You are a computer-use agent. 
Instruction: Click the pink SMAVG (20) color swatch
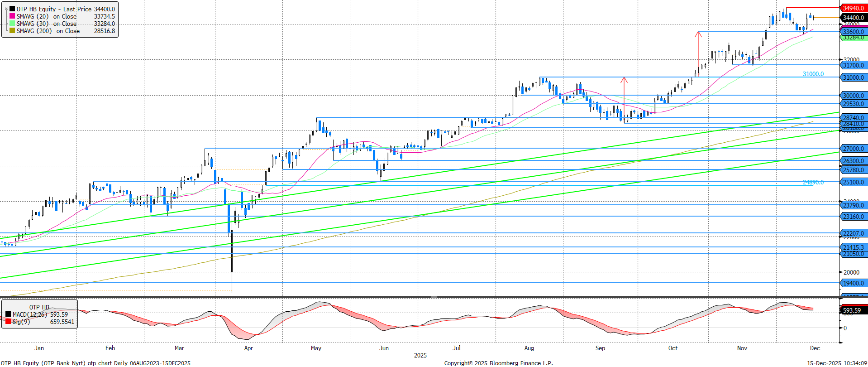12,16
